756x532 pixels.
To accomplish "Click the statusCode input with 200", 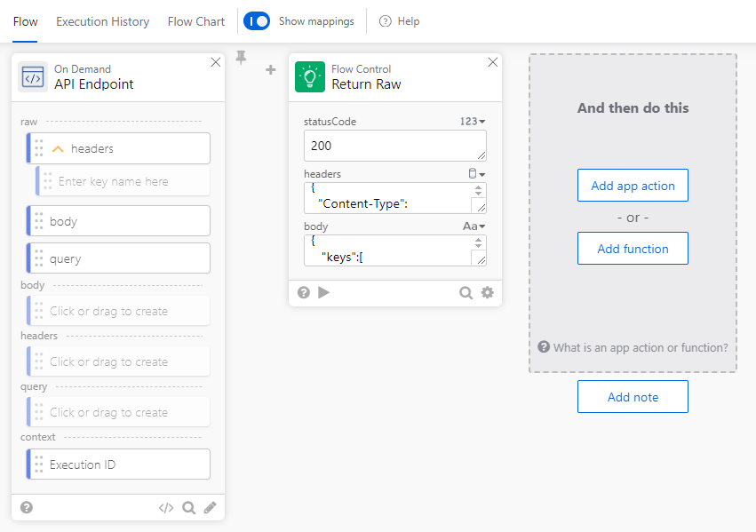I will tap(394, 146).
